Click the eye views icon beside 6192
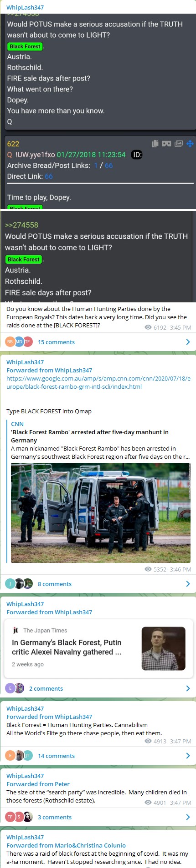 [148, 327]
